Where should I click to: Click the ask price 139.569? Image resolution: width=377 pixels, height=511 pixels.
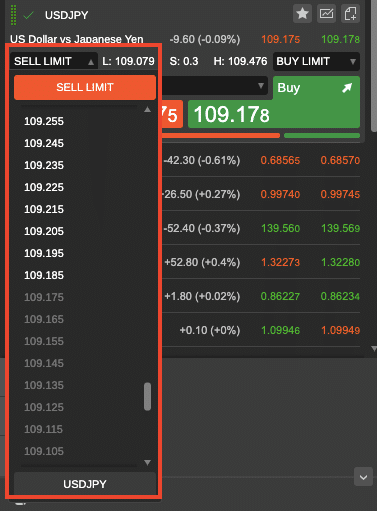coord(340,228)
